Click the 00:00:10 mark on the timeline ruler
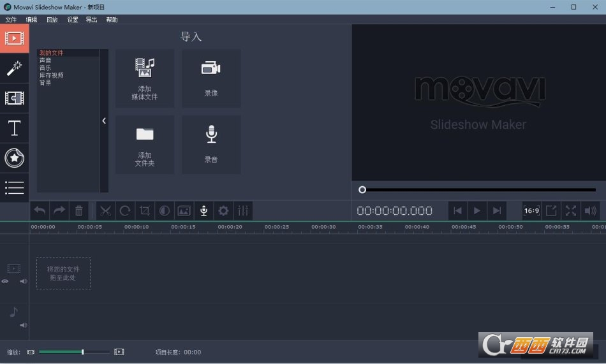 point(137,227)
